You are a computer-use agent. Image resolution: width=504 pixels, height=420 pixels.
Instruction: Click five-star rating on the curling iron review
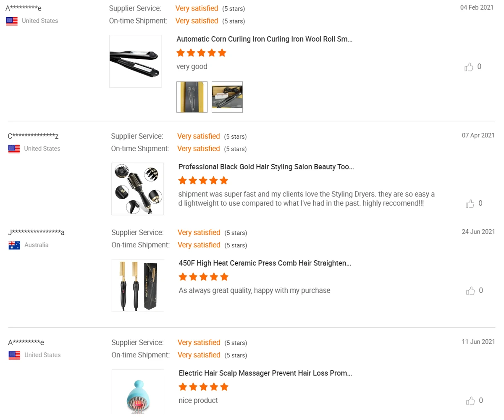point(201,53)
